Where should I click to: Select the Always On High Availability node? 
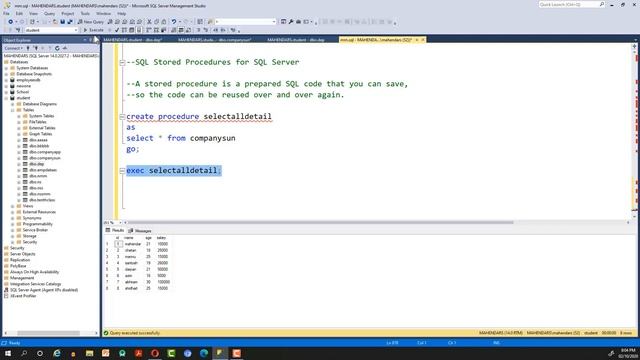34,272
